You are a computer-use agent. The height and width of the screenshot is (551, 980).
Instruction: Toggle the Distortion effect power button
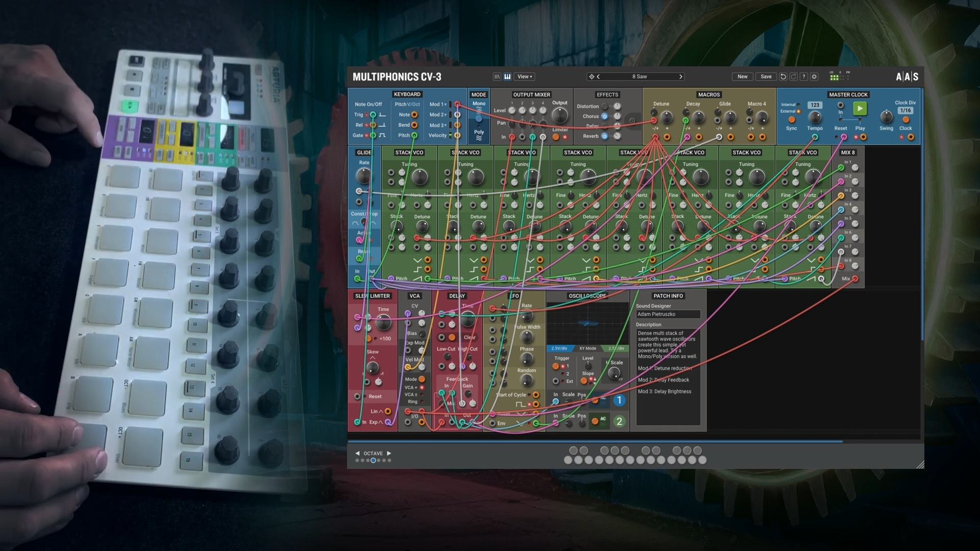click(605, 107)
